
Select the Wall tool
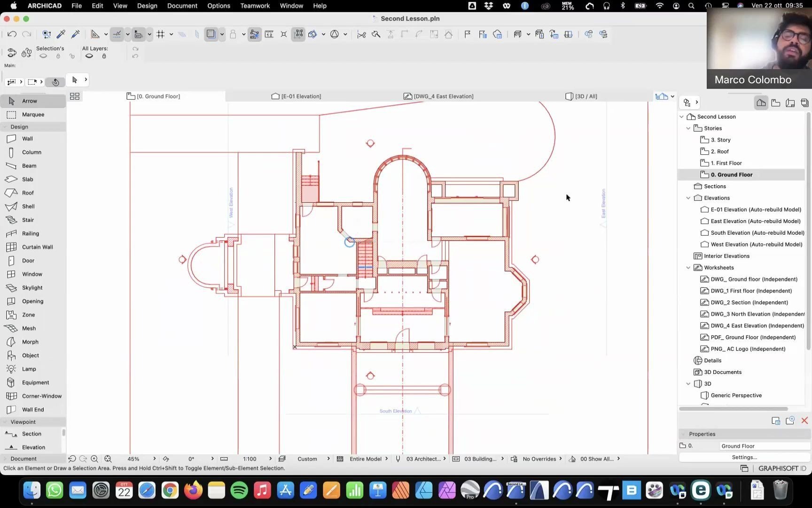27,139
